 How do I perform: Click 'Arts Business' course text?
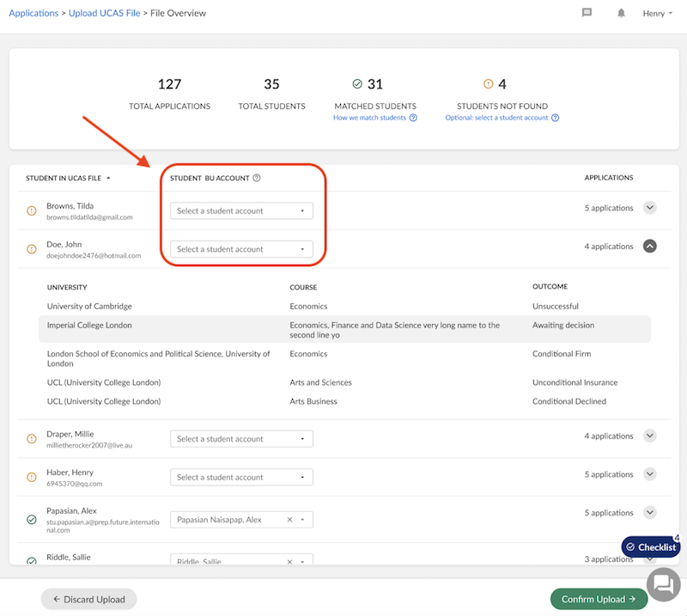(x=313, y=401)
